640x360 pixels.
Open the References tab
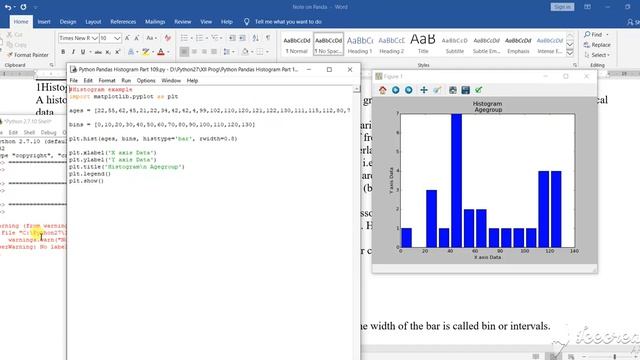tap(123, 22)
